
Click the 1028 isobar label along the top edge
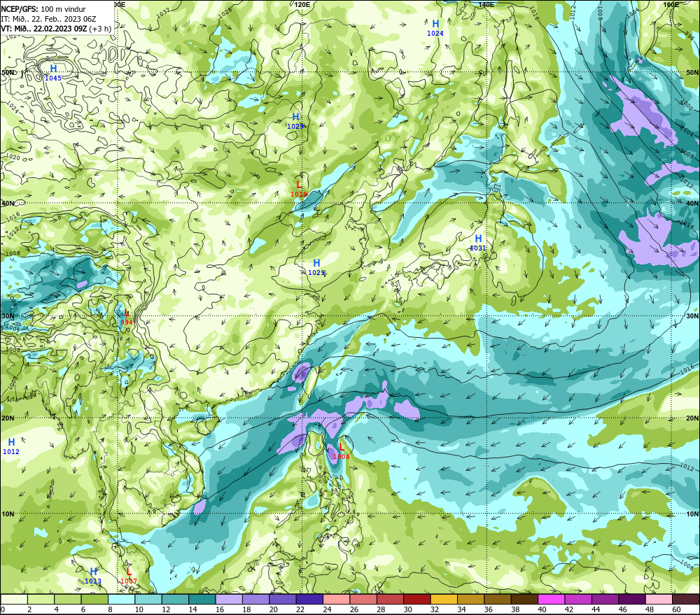pos(225,11)
